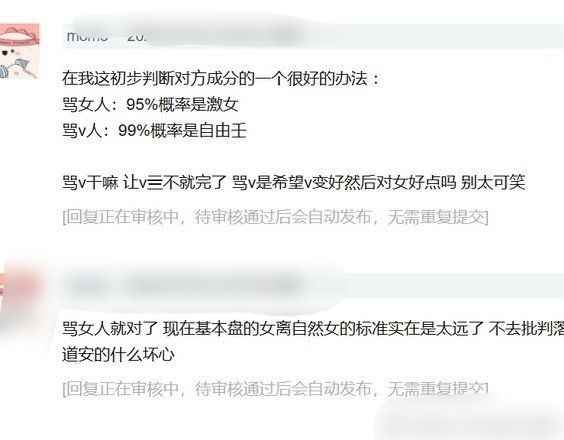Viewport: 564px width, 440px height.
Task: Open the first commenter's cartoon avatar
Action: coord(19,51)
